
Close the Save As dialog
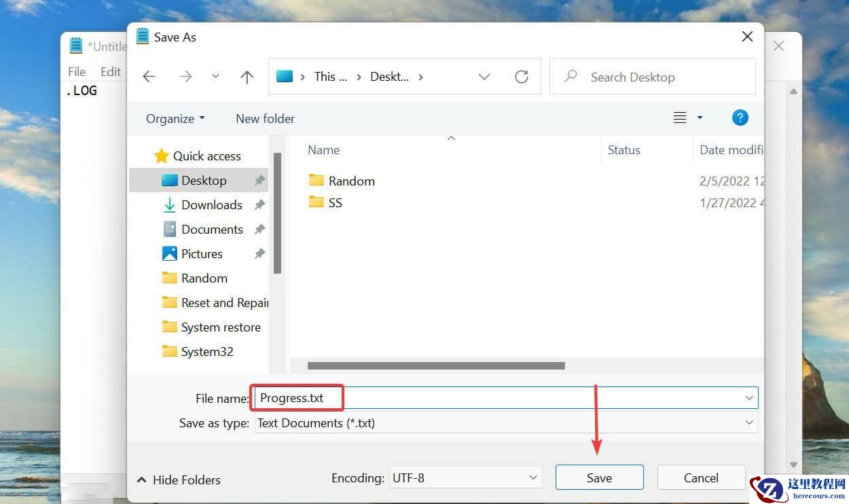pos(747,37)
